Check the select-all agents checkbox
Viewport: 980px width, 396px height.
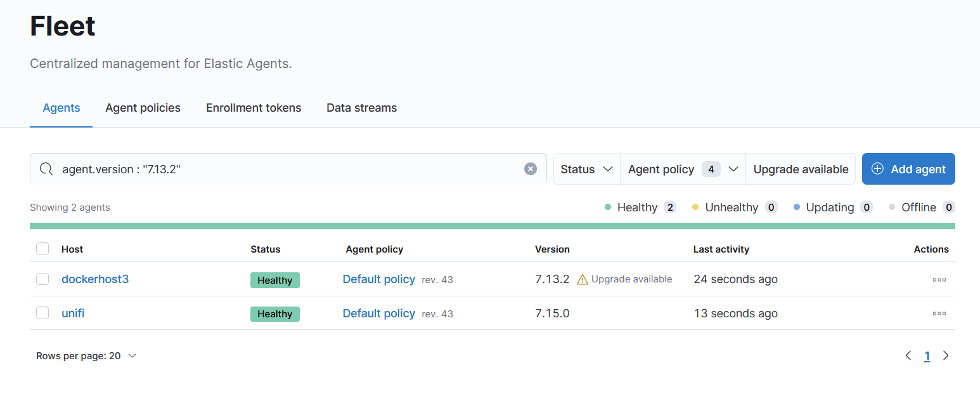click(42, 249)
